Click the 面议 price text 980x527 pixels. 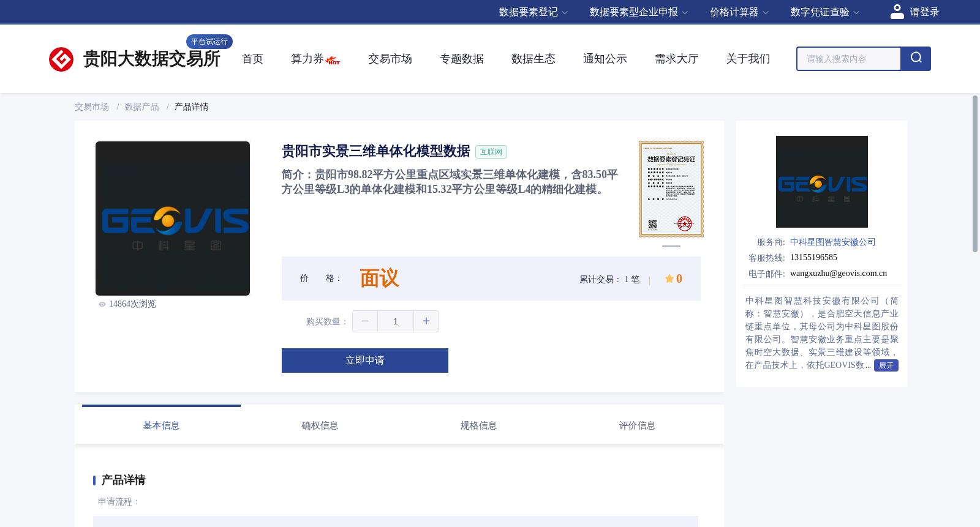(x=379, y=278)
